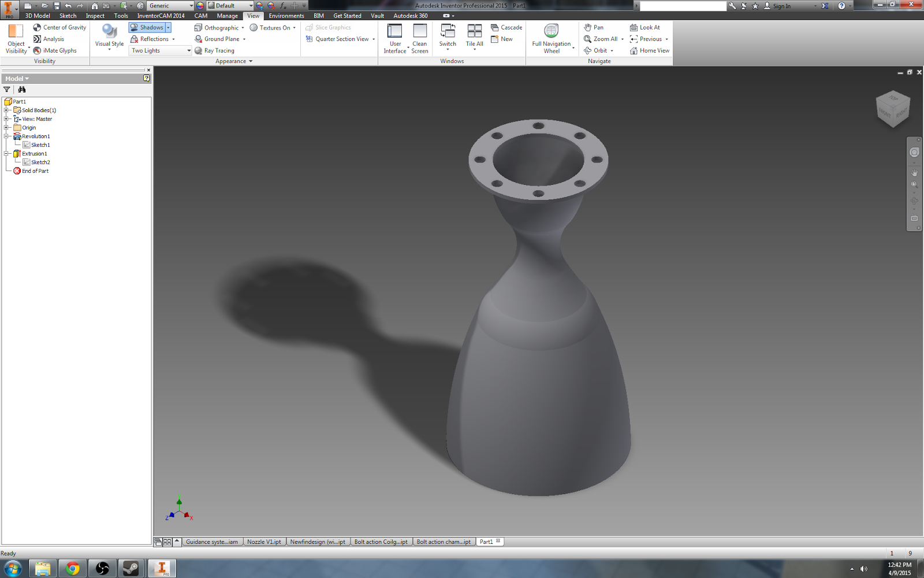Activate Clean Screen mode
Viewport: 924px width, 578px height.
click(420, 38)
